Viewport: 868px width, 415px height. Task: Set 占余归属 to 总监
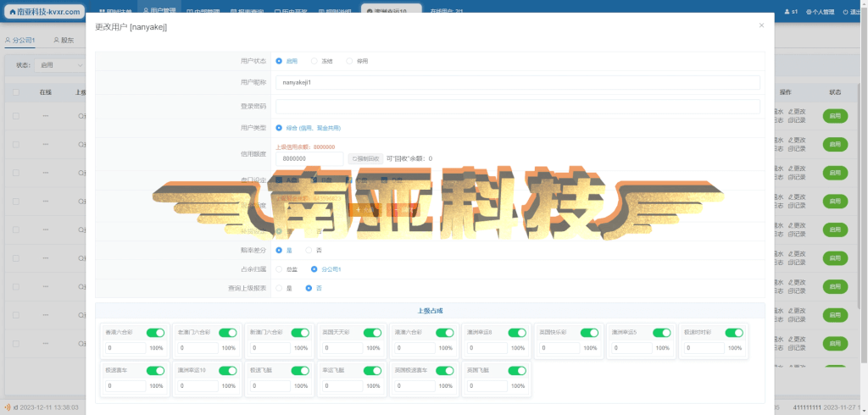[x=279, y=269]
